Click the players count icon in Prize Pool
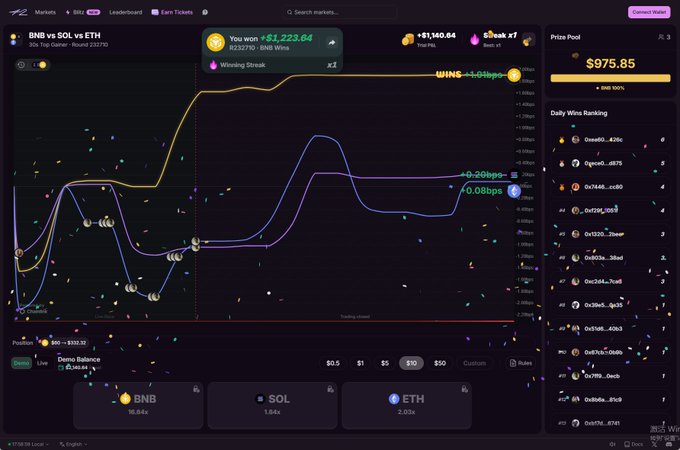This screenshot has width=680, height=450. (x=664, y=37)
